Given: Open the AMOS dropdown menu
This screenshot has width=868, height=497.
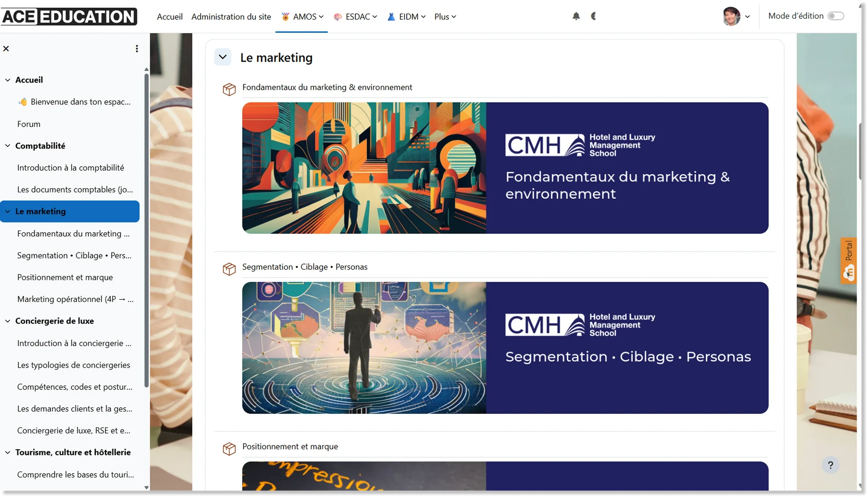Looking at the screenshot, I should click(x=302, y=17).
